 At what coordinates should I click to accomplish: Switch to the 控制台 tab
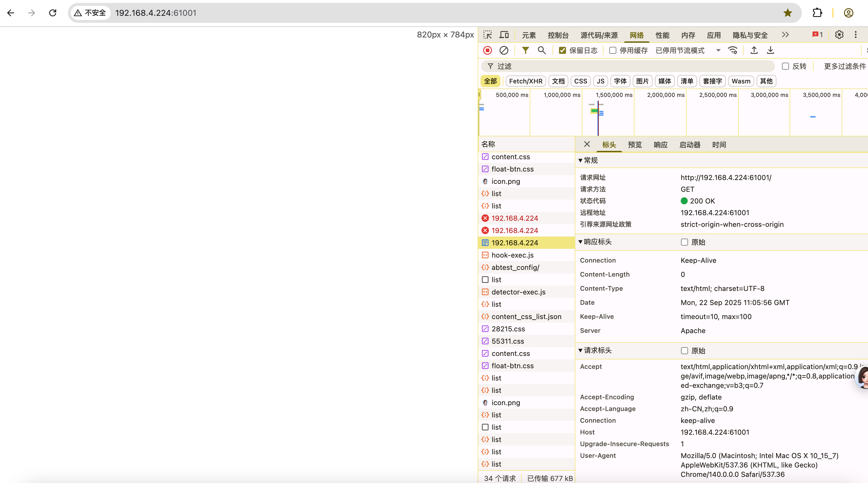click(x=558, y=35)
